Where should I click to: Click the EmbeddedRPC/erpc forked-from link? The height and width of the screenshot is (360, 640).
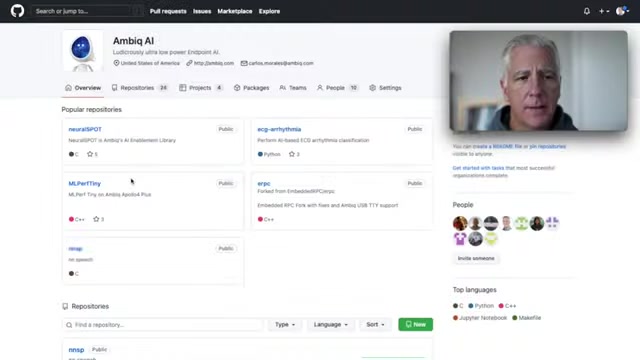pos(311,191)
